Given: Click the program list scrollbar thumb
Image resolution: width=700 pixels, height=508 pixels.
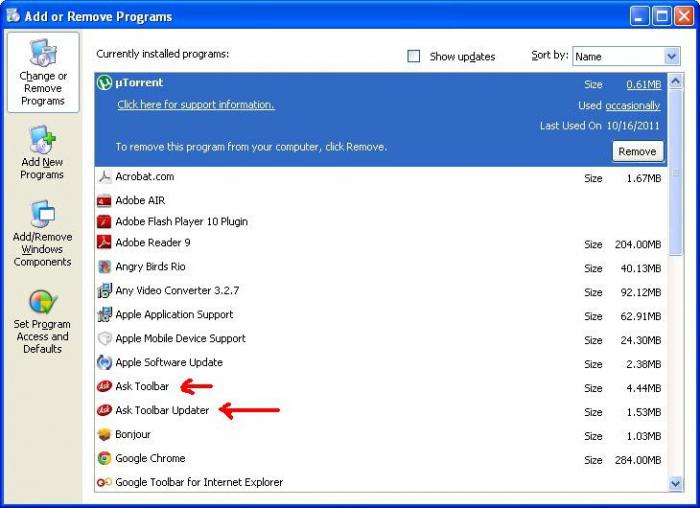Looking at the screenshot, I should coord(675,172).
